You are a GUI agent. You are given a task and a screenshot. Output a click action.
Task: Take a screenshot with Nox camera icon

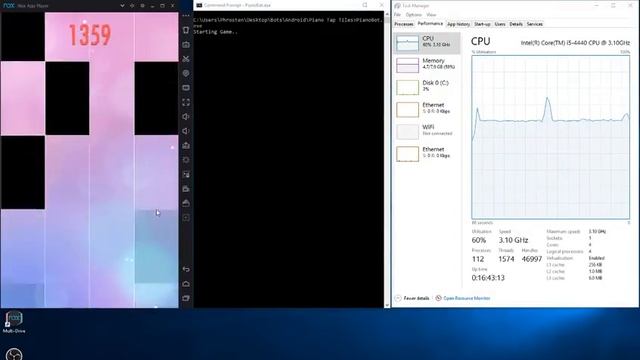[186, 44]
